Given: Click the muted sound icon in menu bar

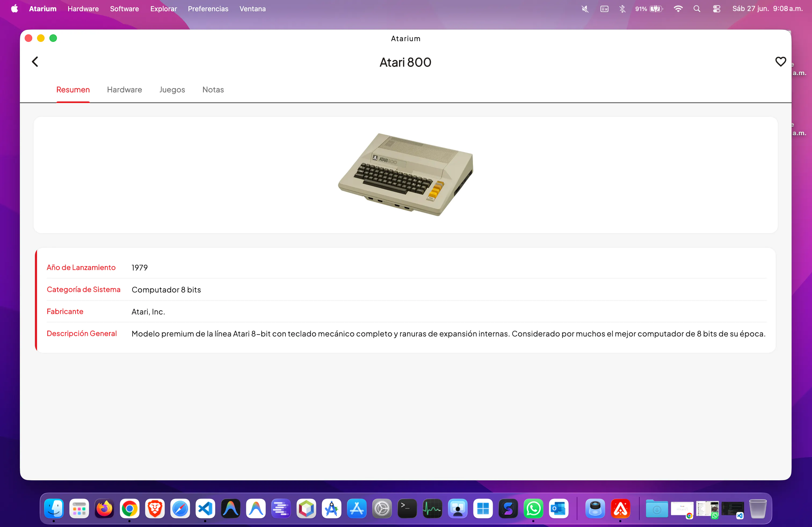Looking at the screenshot, I should point(585,9).
